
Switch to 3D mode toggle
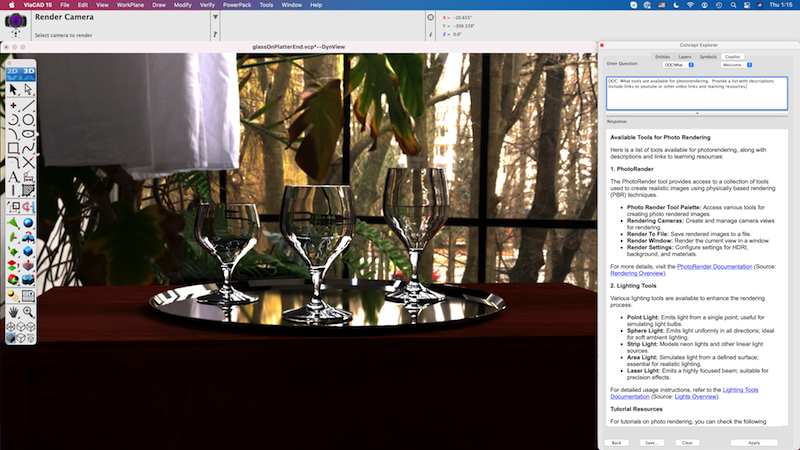click(x=28, y=73)
